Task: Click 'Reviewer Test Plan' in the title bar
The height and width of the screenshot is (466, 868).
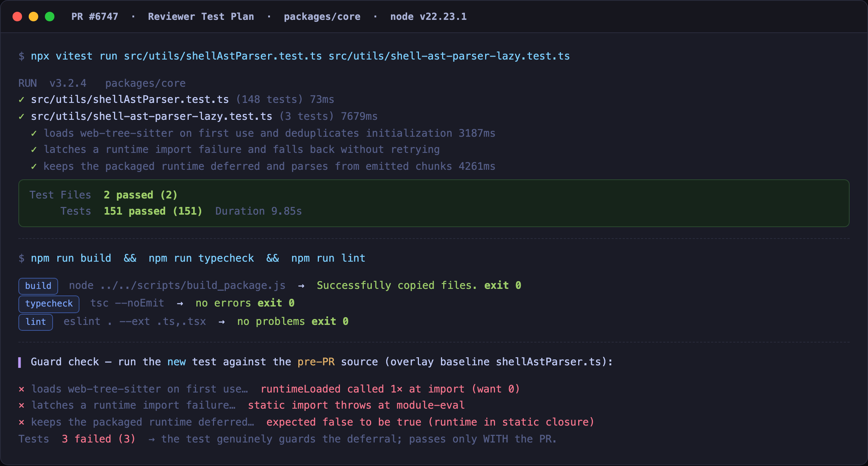Action: 201,17
